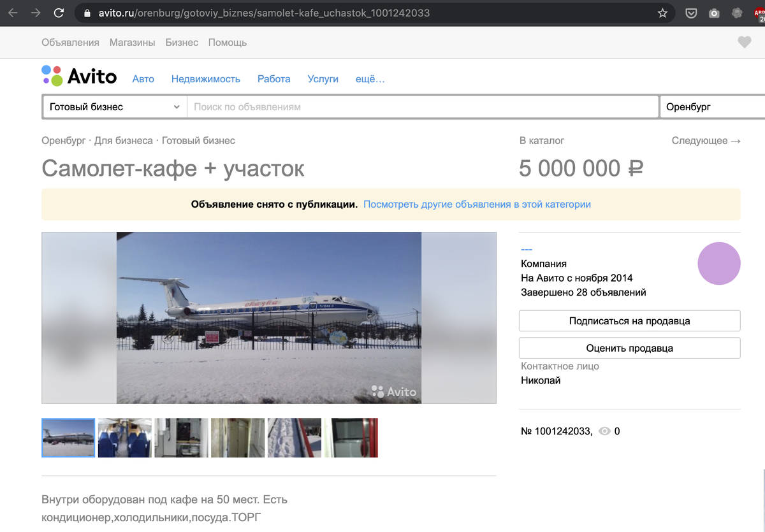Reload the current page
The height and width of the screenshot is (532, 765).
tap(59, 13)
